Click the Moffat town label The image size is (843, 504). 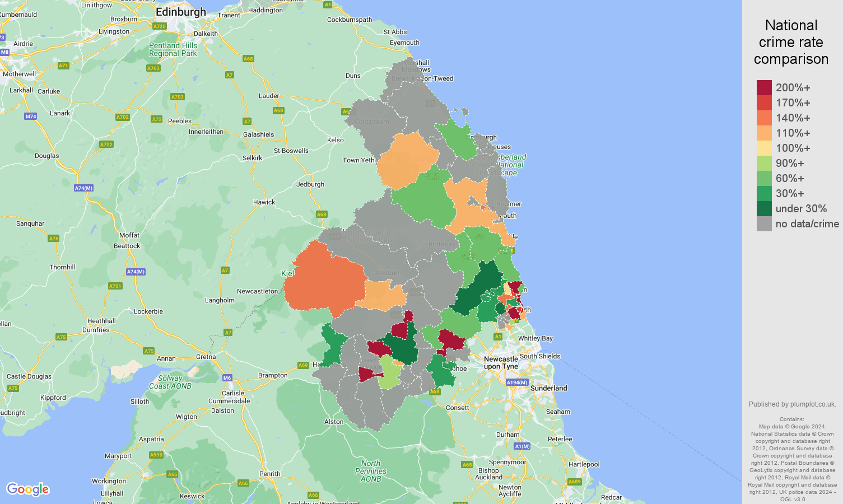click(129, 235)
